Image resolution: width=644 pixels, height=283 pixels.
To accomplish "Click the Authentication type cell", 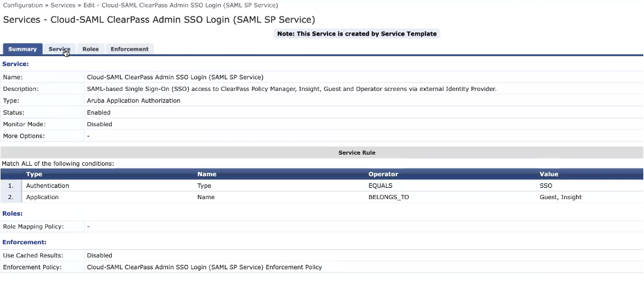I will click(47, 186).
